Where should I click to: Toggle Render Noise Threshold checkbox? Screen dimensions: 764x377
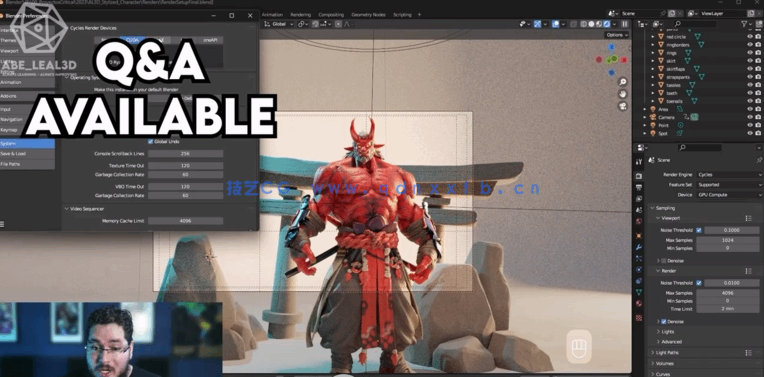[x=699, y=283]
